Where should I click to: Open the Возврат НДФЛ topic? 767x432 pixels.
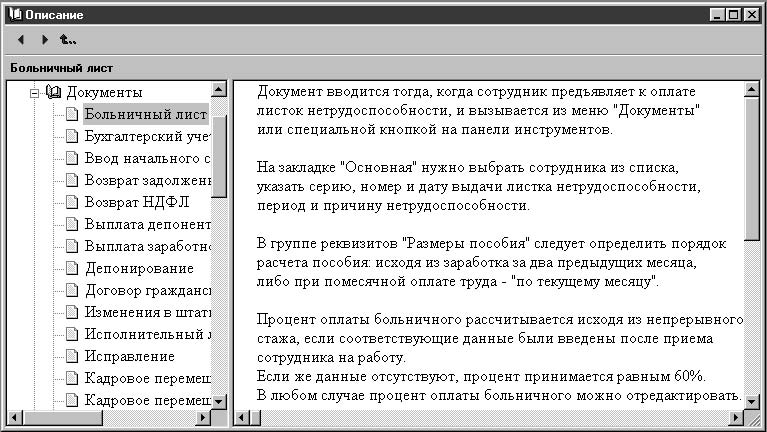tap(130, 202)
